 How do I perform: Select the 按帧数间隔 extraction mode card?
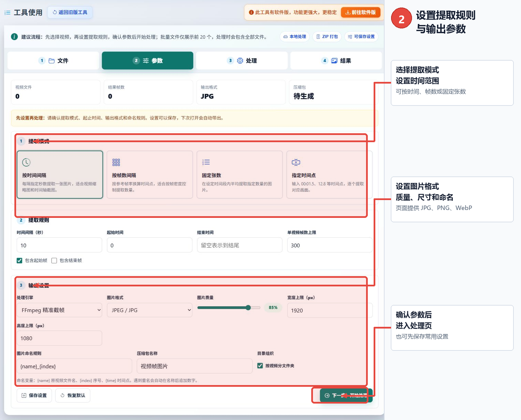(x=150, y=175)
